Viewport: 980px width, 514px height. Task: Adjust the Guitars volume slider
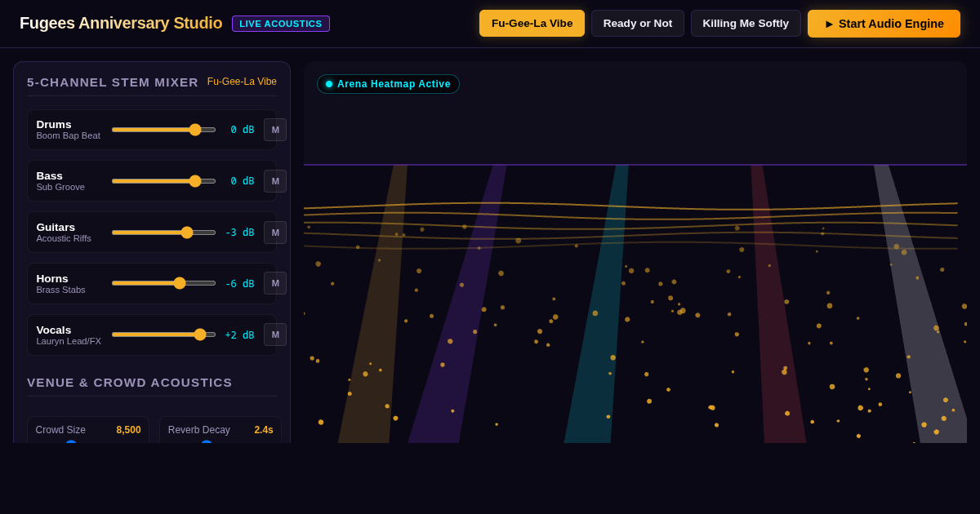pos(163,233)
